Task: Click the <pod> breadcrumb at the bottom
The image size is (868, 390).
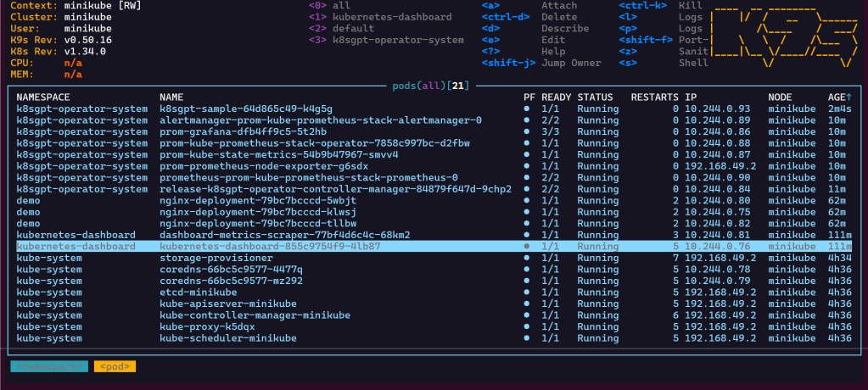Action: [115, 366]
